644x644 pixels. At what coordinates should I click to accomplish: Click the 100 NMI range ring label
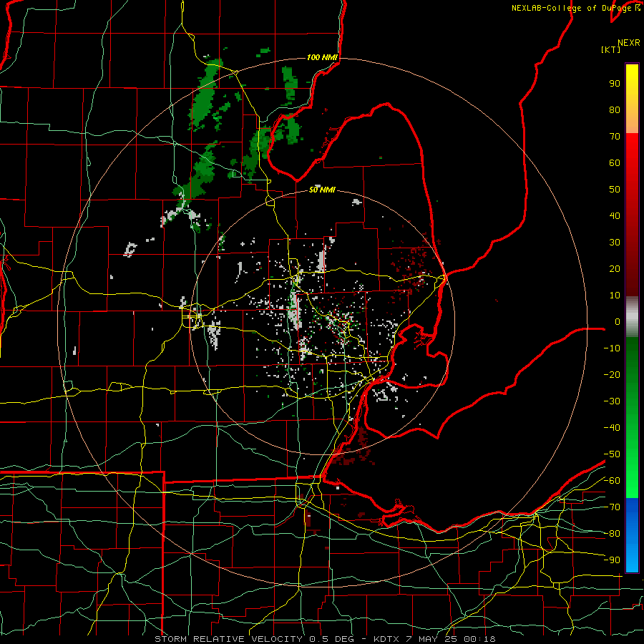click(x=322, y=57)
